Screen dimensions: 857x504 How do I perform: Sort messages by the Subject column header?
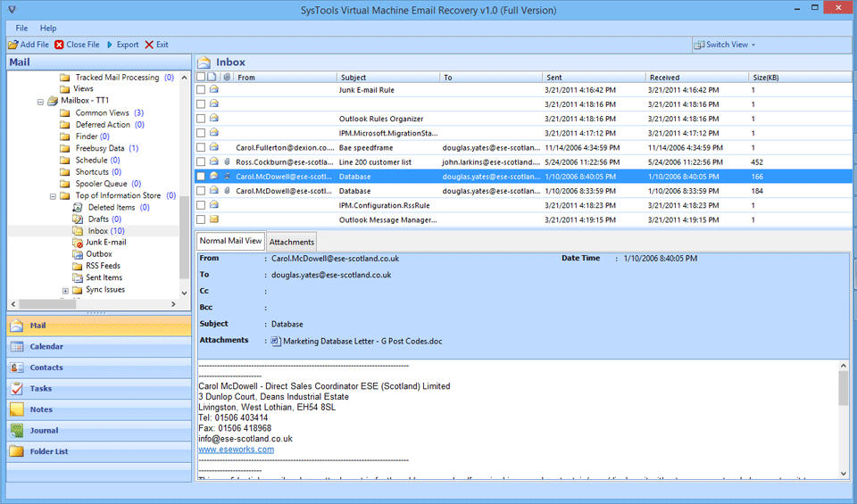coord(388,78)
